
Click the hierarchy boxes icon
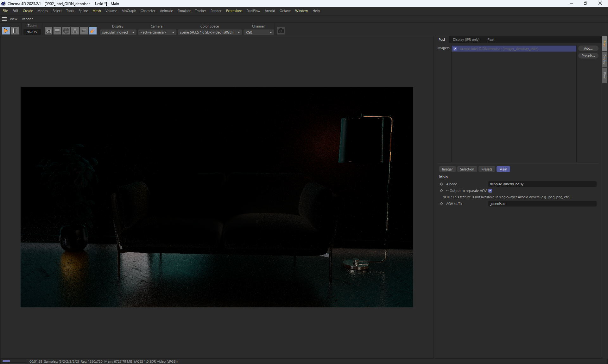(75, 31)
